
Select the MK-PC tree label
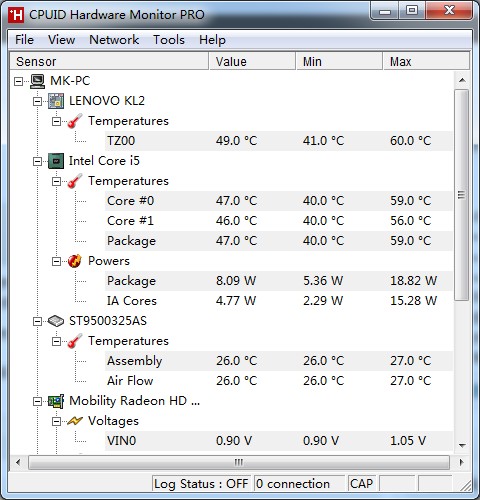(70, 81)
